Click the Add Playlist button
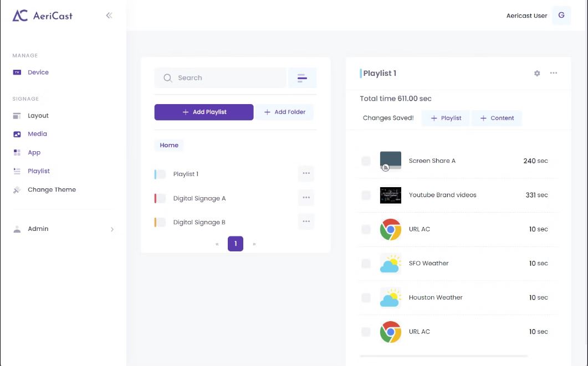This screenshot has height=366, width=588. [x=204, y=112]
